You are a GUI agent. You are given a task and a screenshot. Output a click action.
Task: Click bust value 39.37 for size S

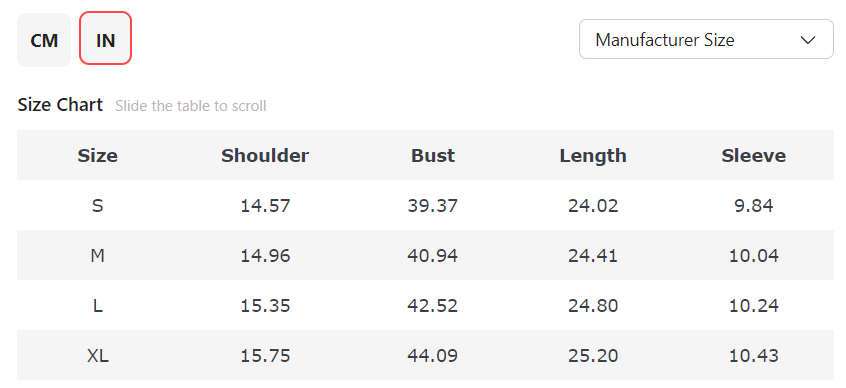(x=433, y=206)
